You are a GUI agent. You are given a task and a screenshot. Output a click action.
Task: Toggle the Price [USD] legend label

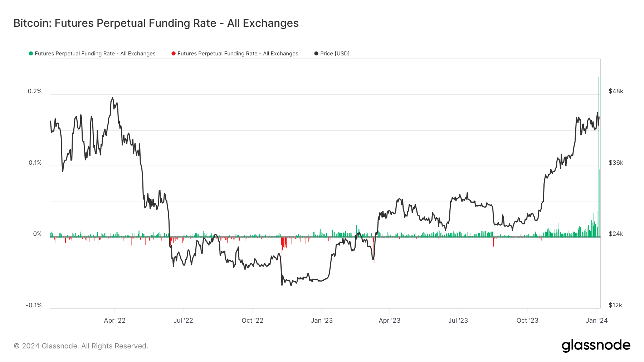335,54
